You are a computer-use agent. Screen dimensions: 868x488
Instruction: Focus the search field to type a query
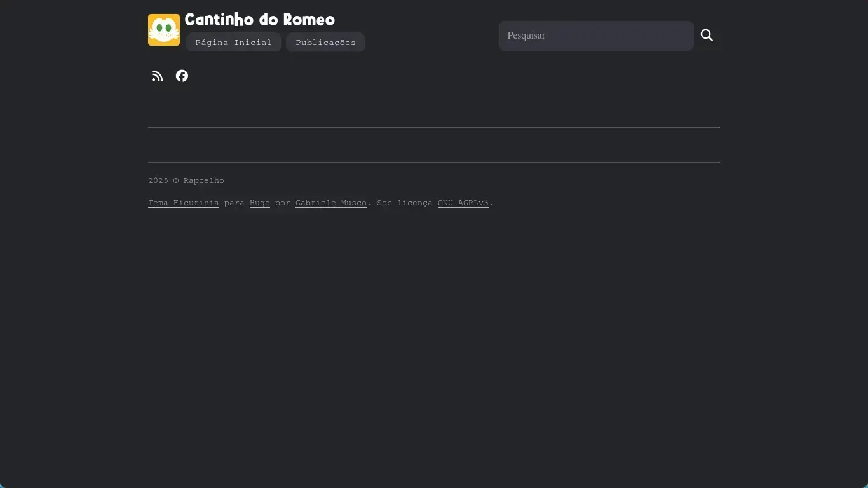595,36
